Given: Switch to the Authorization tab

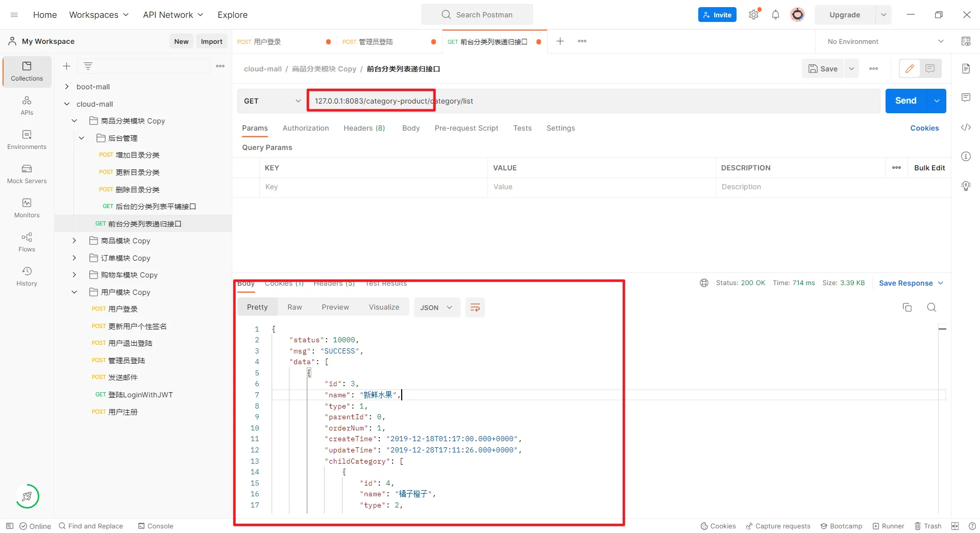Looking at the screenshot, I should point(306,128).
